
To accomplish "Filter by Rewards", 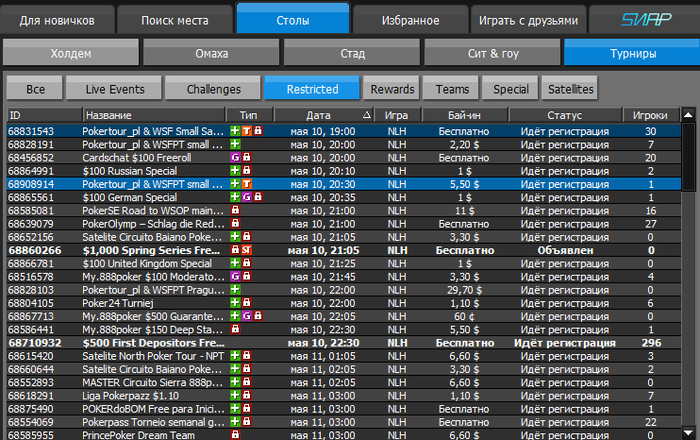I will [x=392, y=88].
